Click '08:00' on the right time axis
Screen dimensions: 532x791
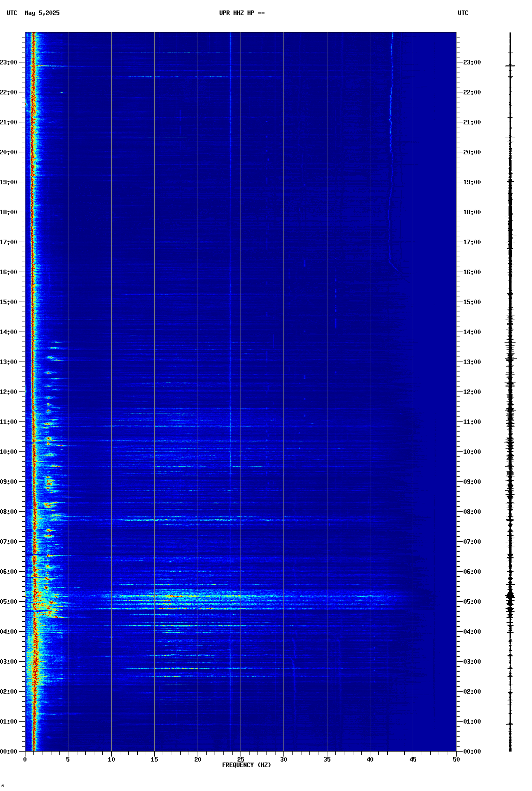coord(472,512)
